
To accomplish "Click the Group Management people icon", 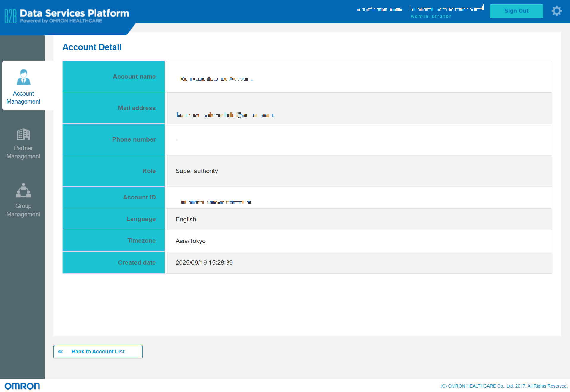I will [23, 191].
